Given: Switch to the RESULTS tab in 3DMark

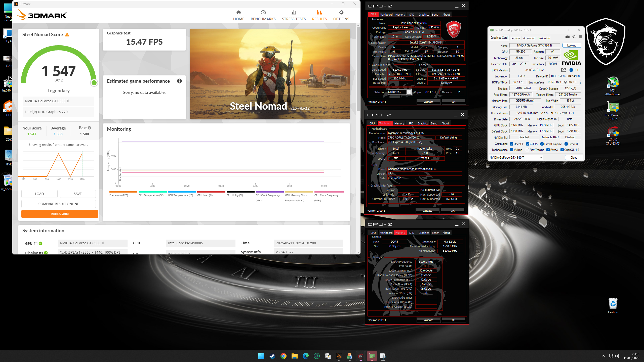Looking at the screenshot, I should [319, 15].
